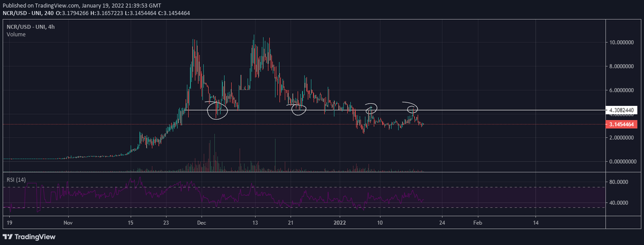This screenshot has height=245, width=644.
Task: Click the 23 date label on time axis
Action: [x=166, y=222]
